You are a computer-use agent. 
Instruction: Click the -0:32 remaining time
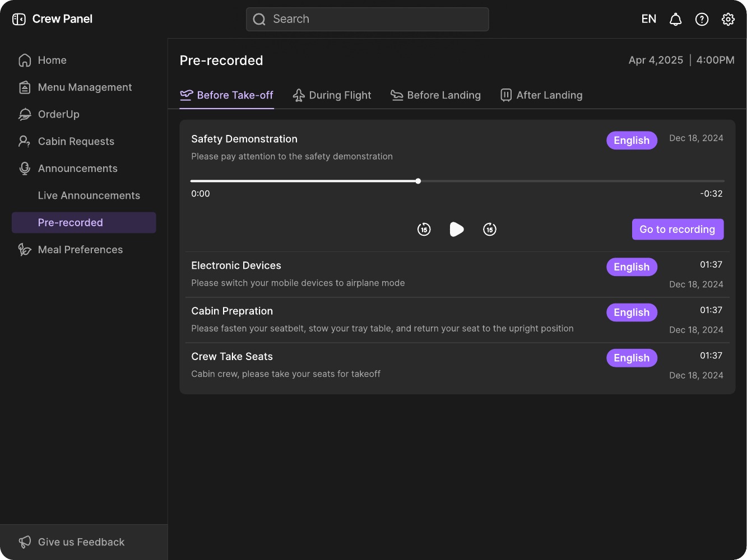711,194
